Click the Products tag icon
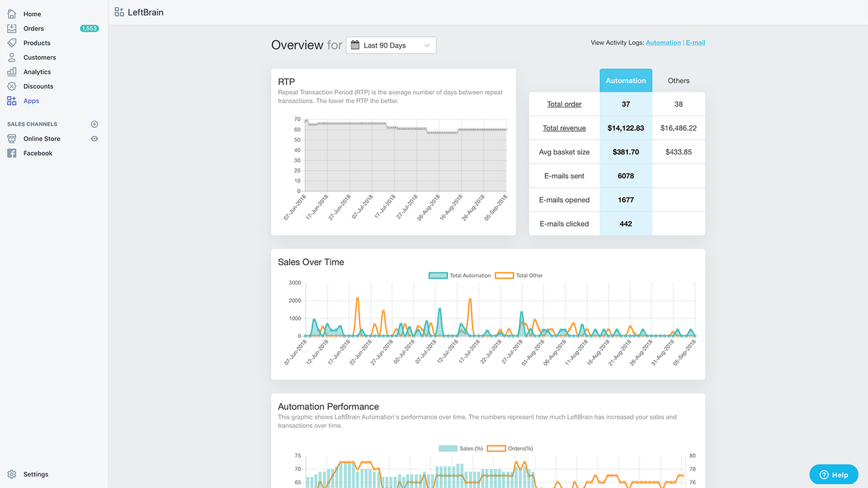 (x=12, y=43)
